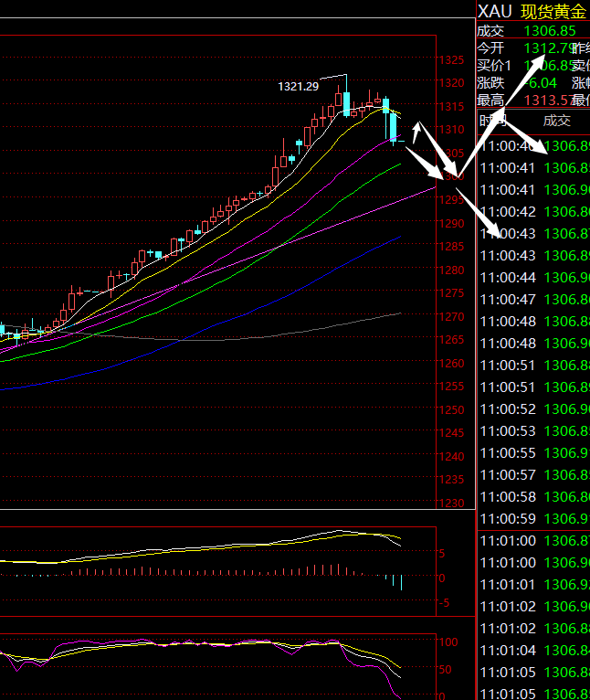Viewport: 590px width, 700px height.
Task: Click the 1295 price axis label
Action: (451, 200)
